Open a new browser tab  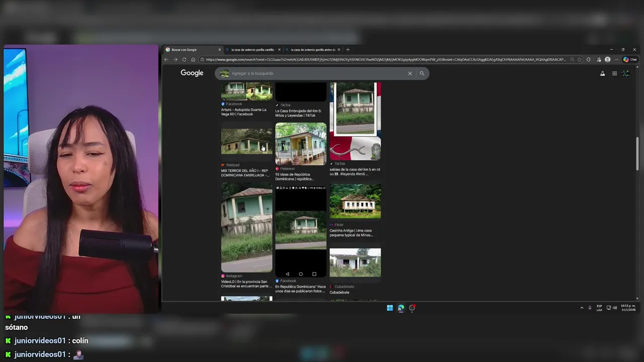click(x=348, y=50)
